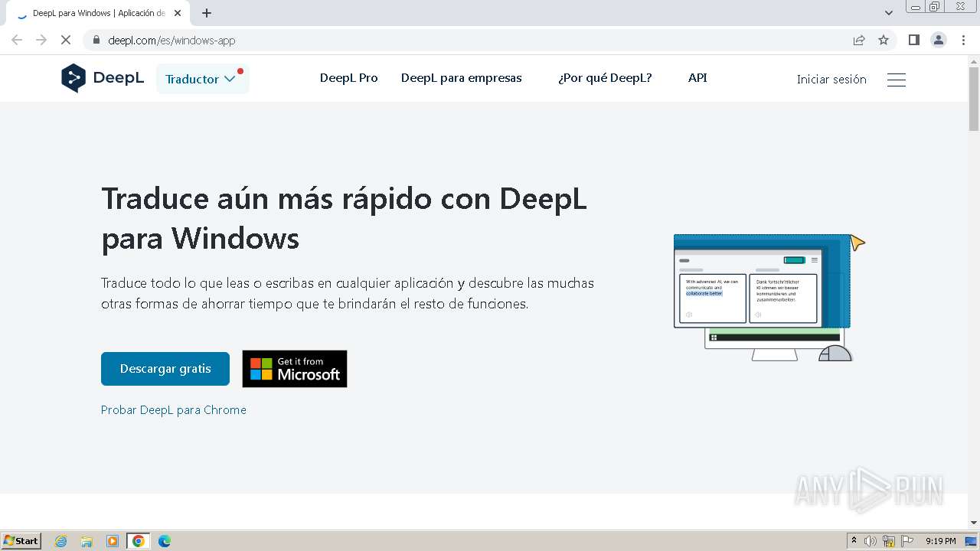Click Show desktop button in taskbar

pyautogui.click(x=971, y=541)
